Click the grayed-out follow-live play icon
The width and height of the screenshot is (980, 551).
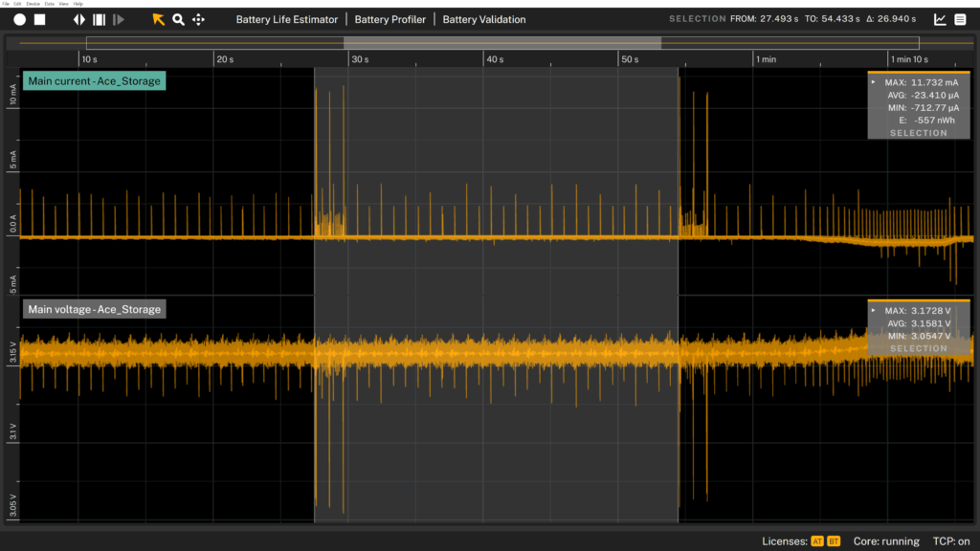click(118, 19)
